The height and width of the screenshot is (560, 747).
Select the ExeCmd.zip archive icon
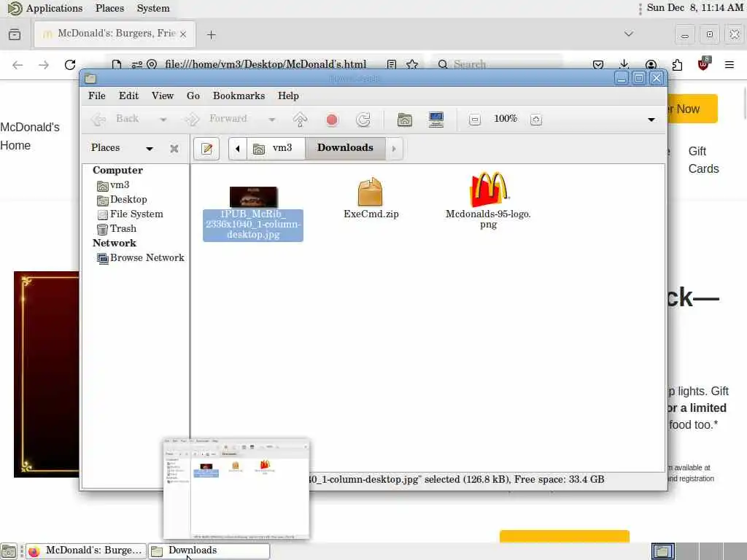tap(370, 192)
